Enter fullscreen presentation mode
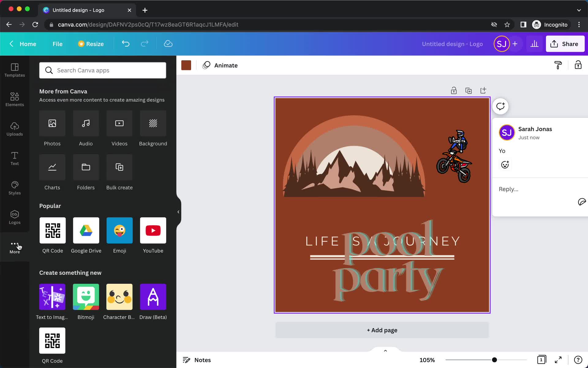This screenshot has height=368, width=588. 558,360
